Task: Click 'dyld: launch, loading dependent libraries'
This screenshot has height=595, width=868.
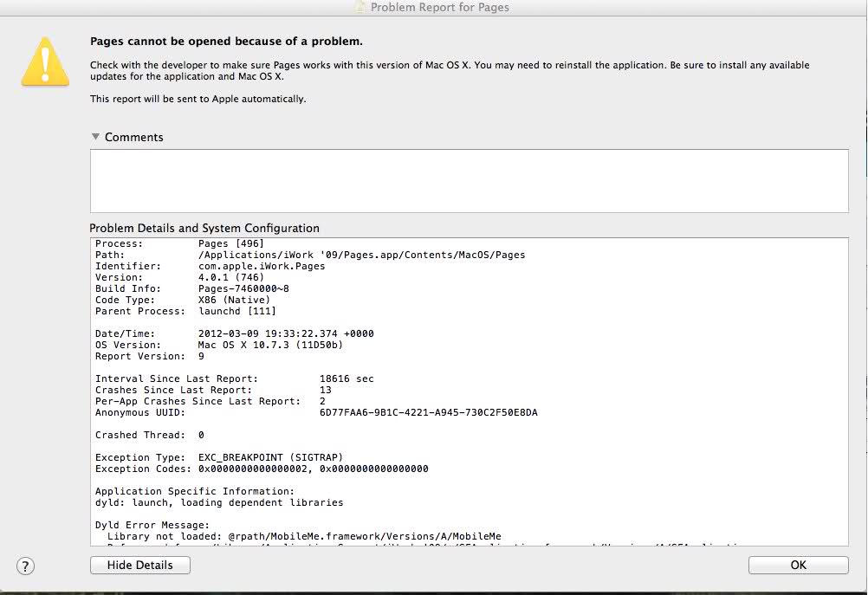Action: click(x=219, y=502)
